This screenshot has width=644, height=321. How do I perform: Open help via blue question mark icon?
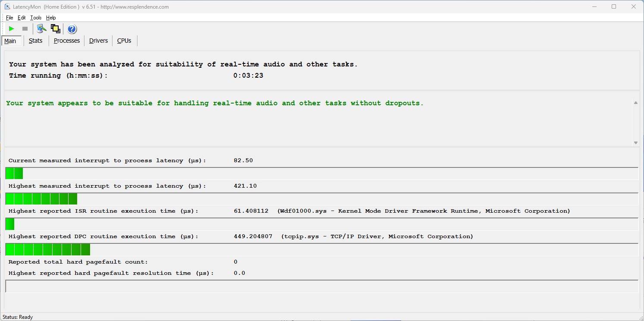pos(72,29)
